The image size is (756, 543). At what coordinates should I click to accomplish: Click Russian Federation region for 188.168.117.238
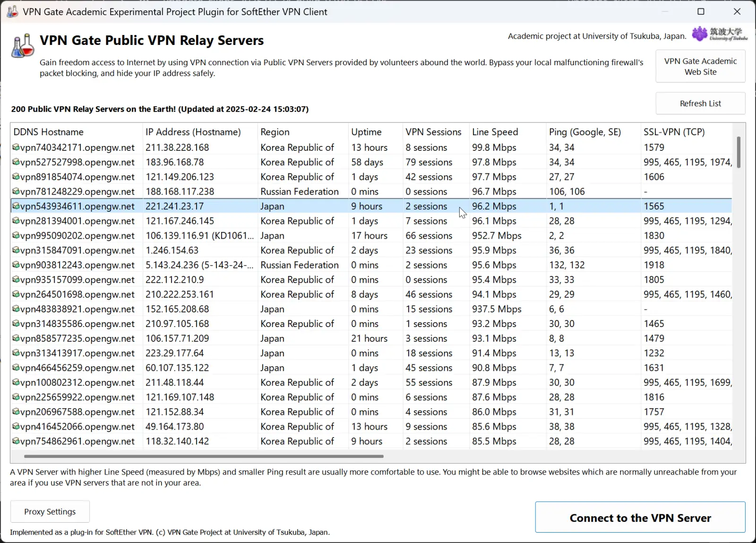pos(300,191)
